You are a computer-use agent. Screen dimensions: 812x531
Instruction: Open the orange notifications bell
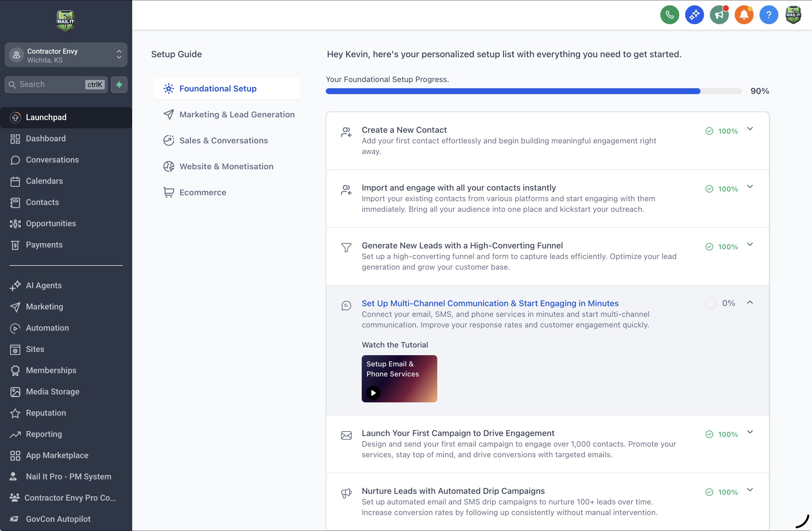pos(744,15)
